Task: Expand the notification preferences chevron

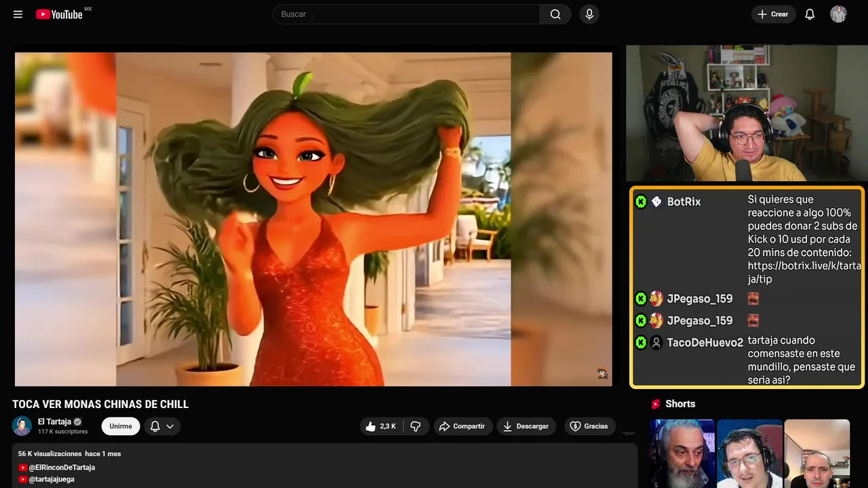Action: point(170,426)
